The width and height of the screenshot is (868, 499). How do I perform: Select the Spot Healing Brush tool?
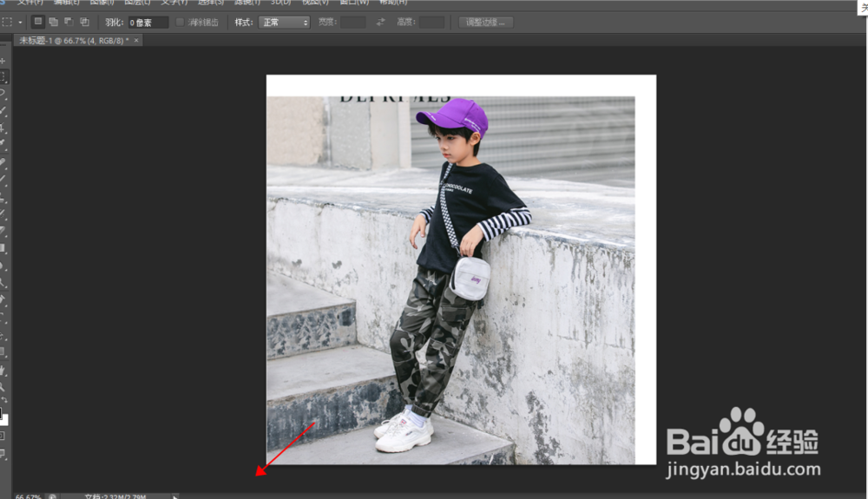(x=3, y=162)
